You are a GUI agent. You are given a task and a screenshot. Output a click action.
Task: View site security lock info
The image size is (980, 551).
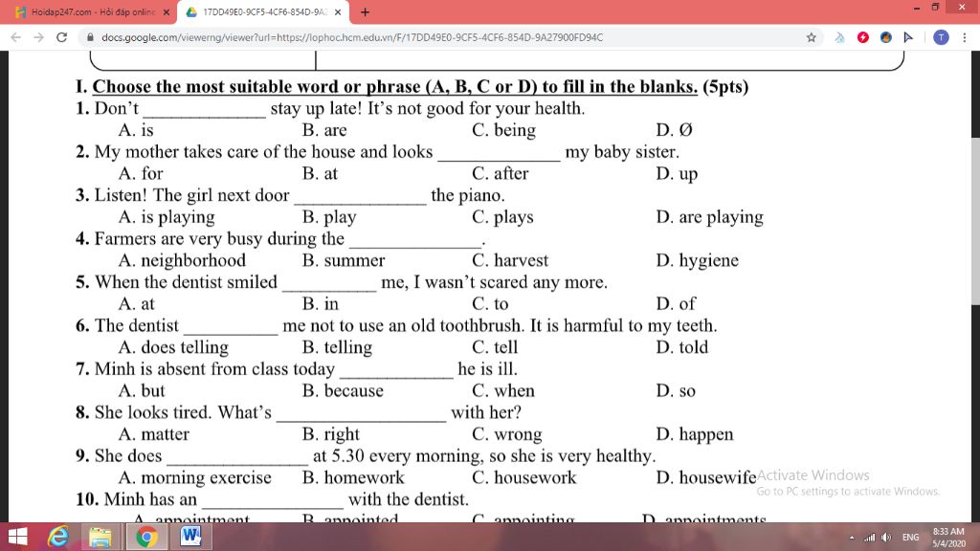pyautogui.click(x=91, y=37)
